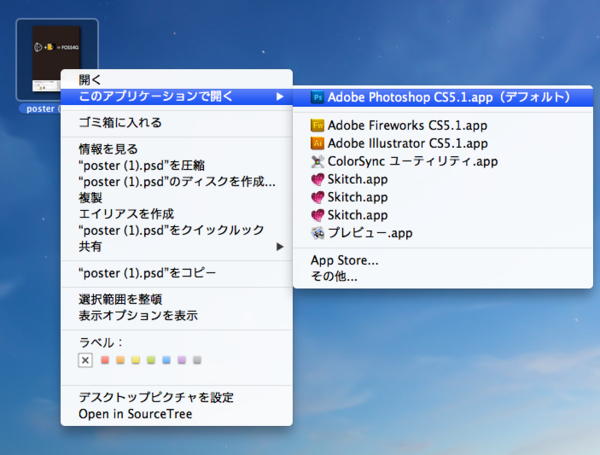Choose デスクトップピクチャを設定
This screenshot has height=455, width=600.
177,397
